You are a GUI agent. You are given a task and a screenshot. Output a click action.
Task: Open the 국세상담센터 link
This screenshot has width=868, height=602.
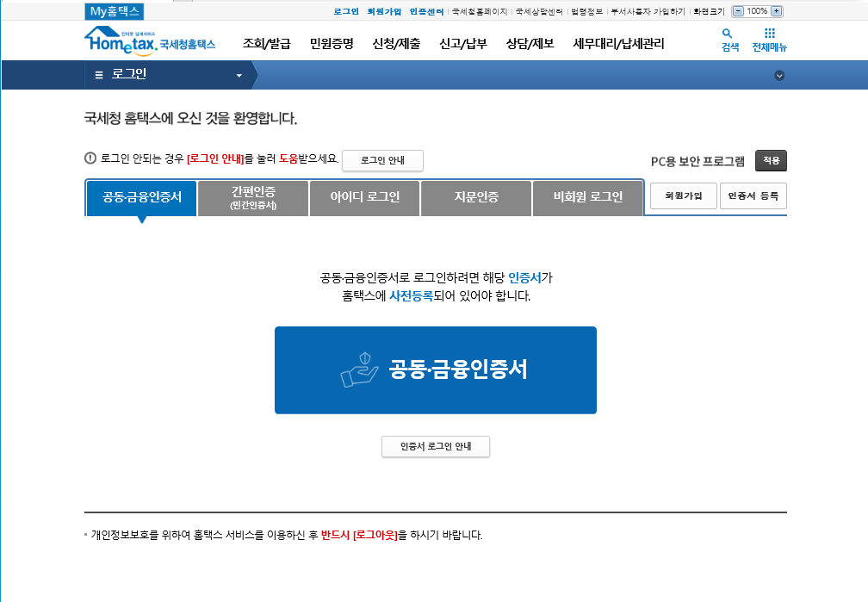pyautogui.click(x=539, y=12)
